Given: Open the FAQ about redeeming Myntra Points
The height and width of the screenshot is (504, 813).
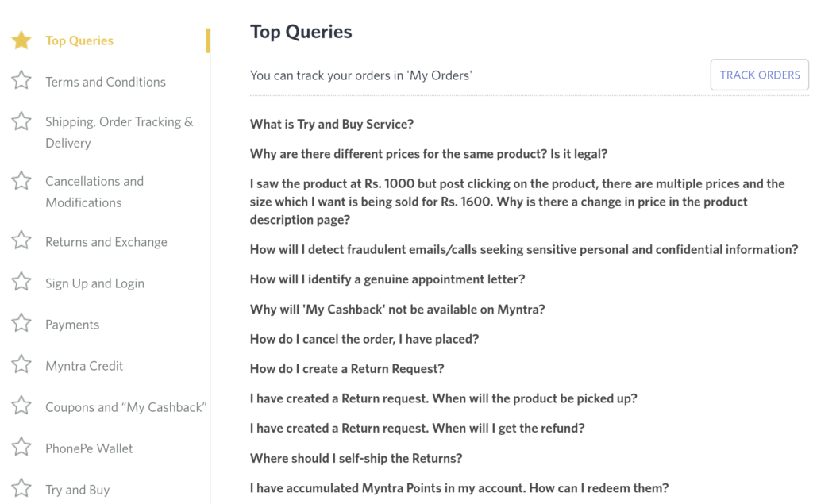Looking at the screenshot, I should [459, 488].
